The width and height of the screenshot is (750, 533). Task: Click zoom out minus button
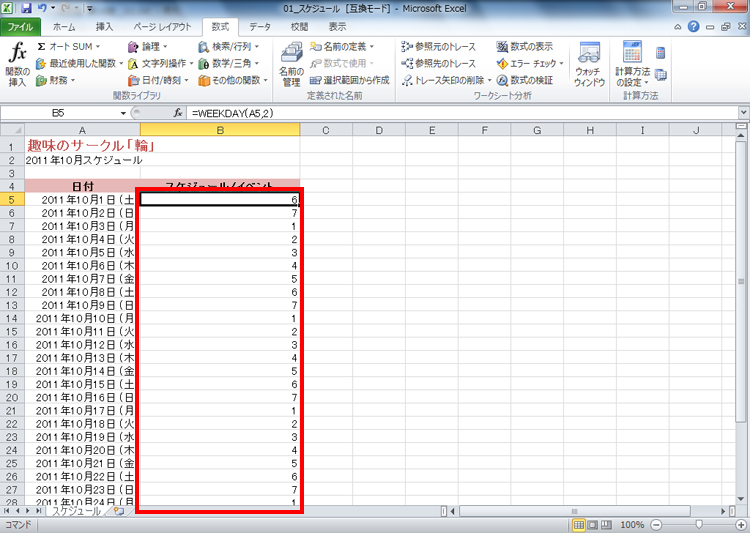[x=656, y=525]
